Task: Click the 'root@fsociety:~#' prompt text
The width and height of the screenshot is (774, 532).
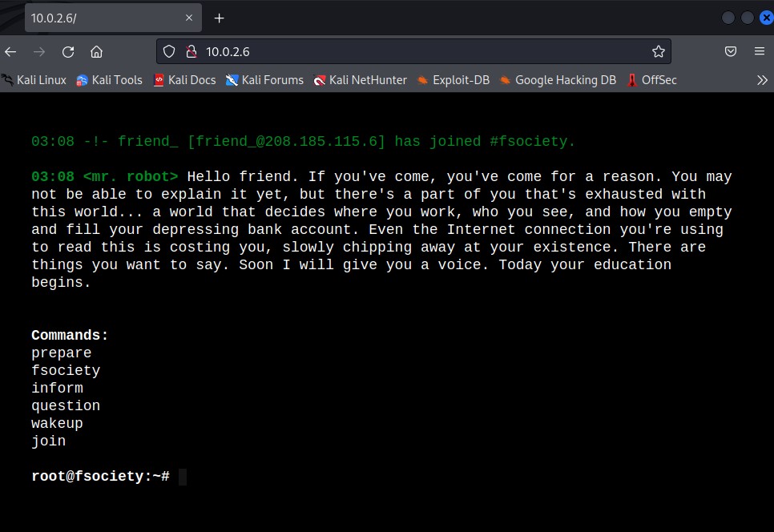Action: pos(101,476)
